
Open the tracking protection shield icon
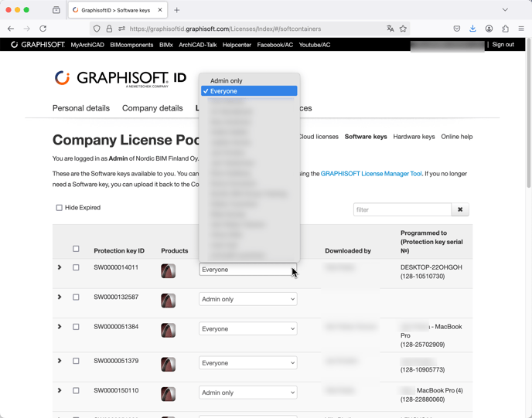(97, 29)
